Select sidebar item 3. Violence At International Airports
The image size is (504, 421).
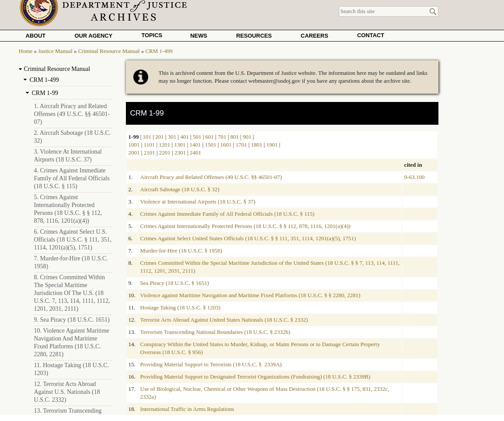68,155
